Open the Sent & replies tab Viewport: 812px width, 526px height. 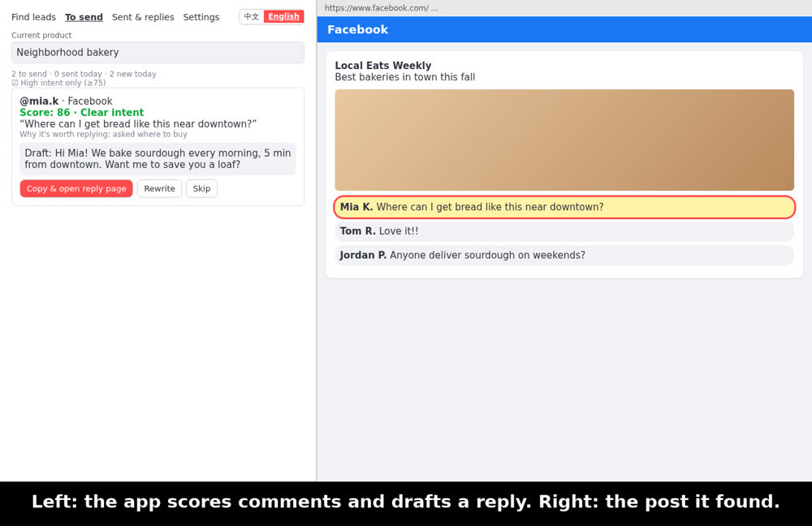(143, 17)
